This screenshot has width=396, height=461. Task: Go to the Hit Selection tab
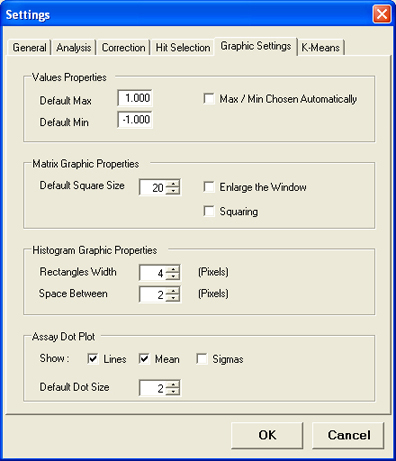point(183,48)
